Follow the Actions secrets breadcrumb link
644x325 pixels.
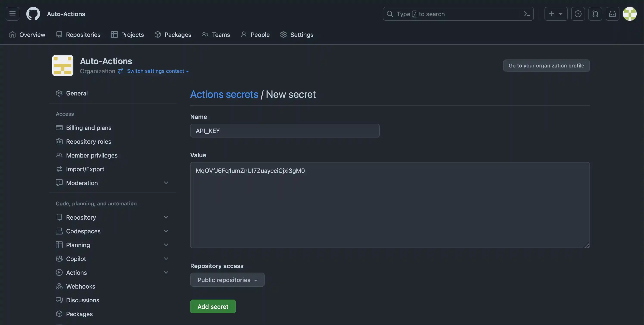[x=224, y=94]
